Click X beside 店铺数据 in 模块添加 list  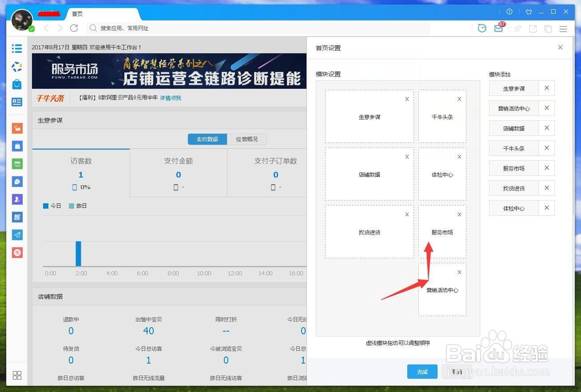[x=547, y=128]
